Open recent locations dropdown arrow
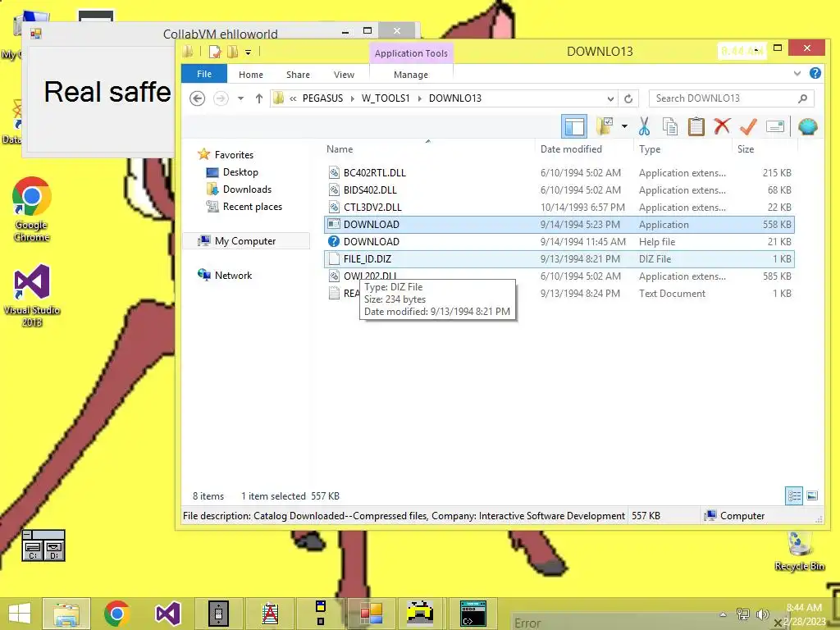This screenshot has height=630, width=840. pos(240,98)
